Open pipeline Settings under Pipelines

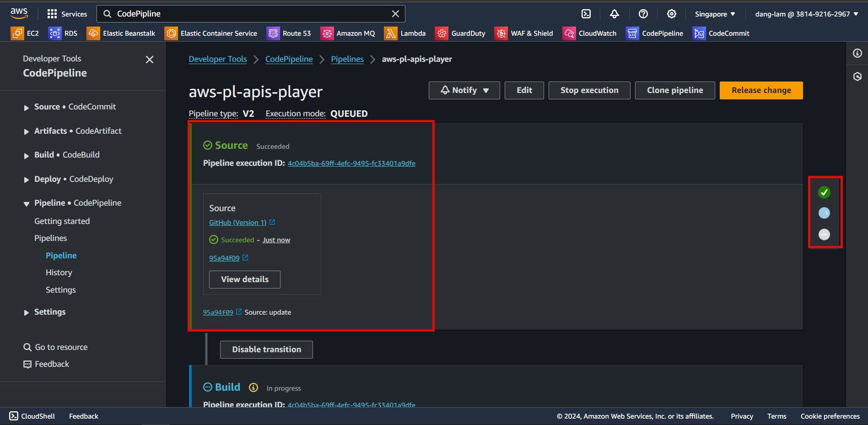click(x=61, y=290)
